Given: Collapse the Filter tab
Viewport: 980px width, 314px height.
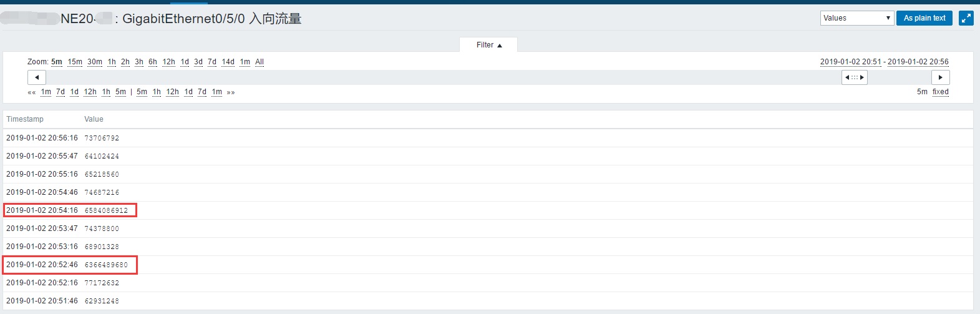Looking at the screenshot, I should (x=488, y=45).
